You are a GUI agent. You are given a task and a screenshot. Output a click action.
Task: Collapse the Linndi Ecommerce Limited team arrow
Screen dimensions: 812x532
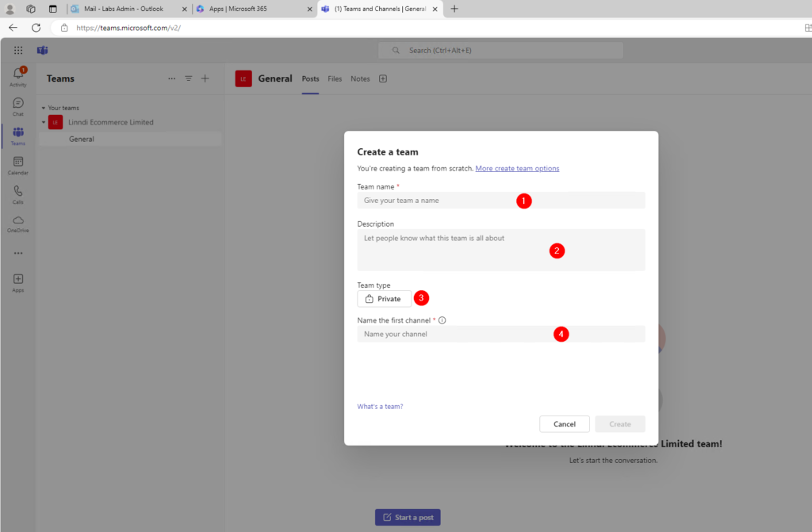point(44,122)
